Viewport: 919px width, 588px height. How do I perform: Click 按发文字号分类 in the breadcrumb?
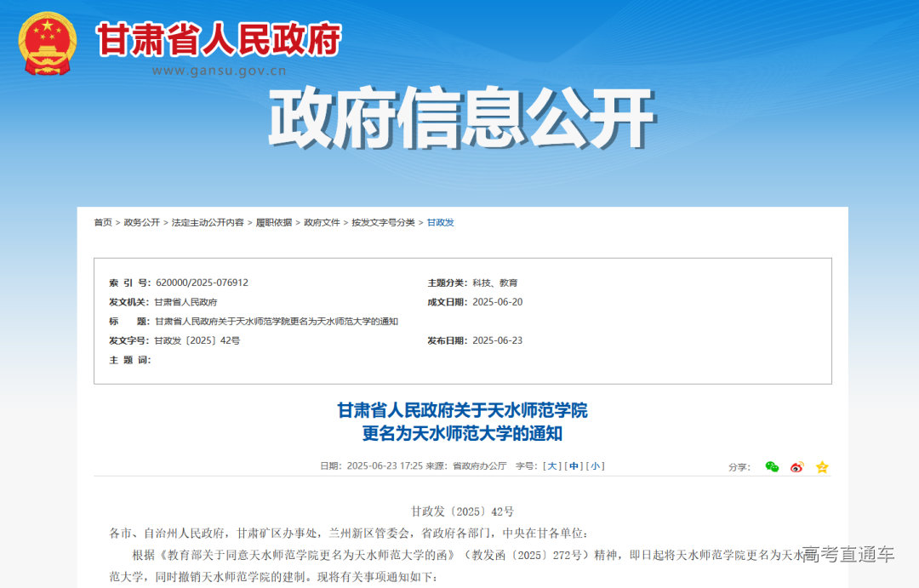coord(383,222)
